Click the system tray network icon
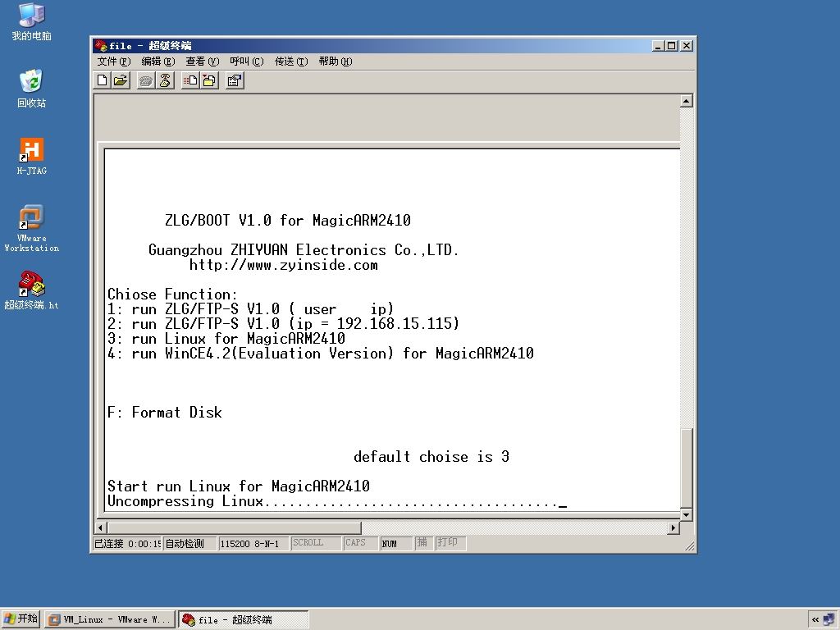Image resolution: width=840 pixels, height=630 pixels. [829, 619]
